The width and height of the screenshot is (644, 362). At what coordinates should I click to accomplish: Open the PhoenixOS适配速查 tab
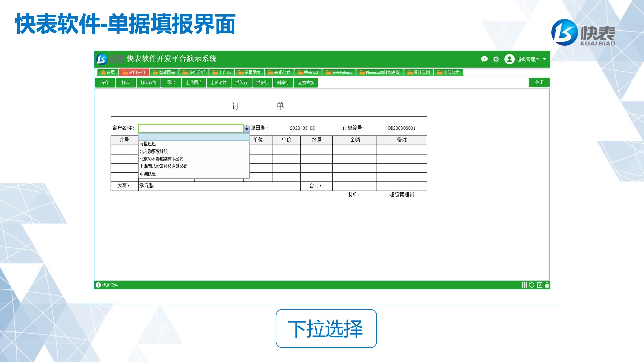tap(380, 72)
